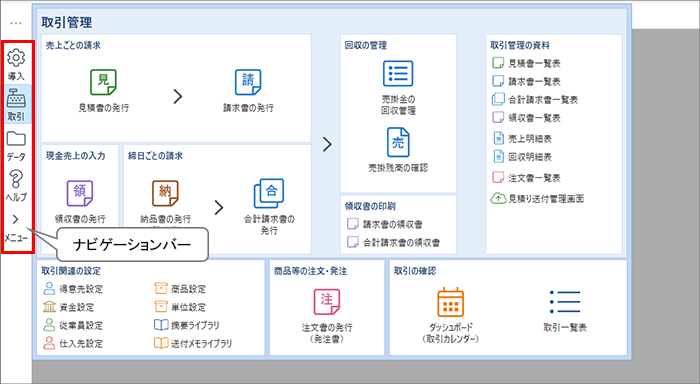Click the 現金売上の入力 section heading
Screen dimensions: 700x384
tap(75, 156)
